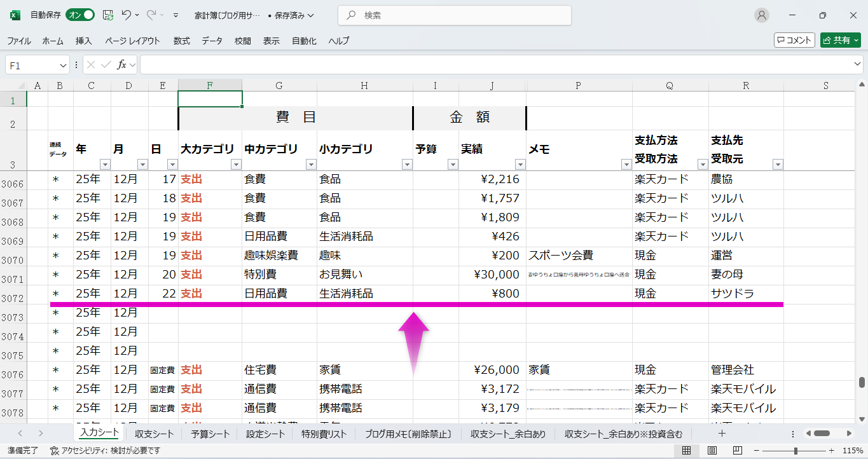Switch to the 予算シート sheet tab
This screenshot has height=459, width=868.
[210, 434]
